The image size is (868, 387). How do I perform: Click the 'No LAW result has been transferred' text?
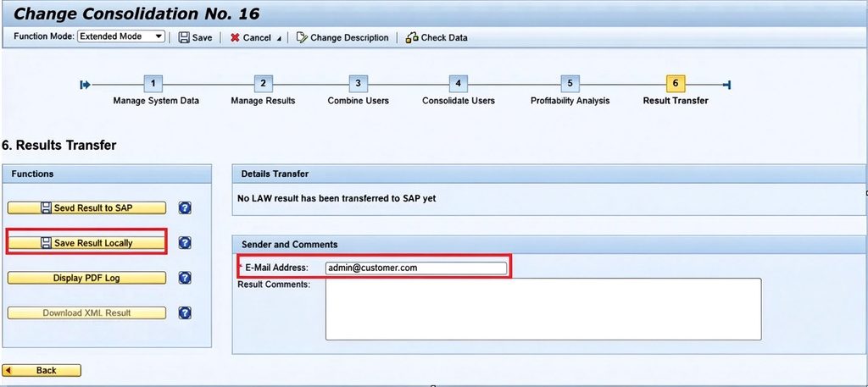(337, 198)
